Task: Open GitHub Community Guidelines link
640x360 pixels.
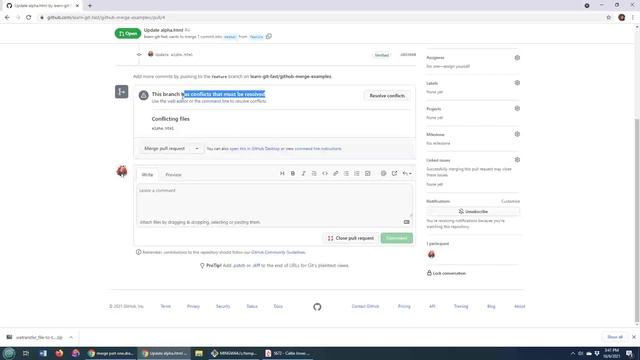Action: point(278,252)
